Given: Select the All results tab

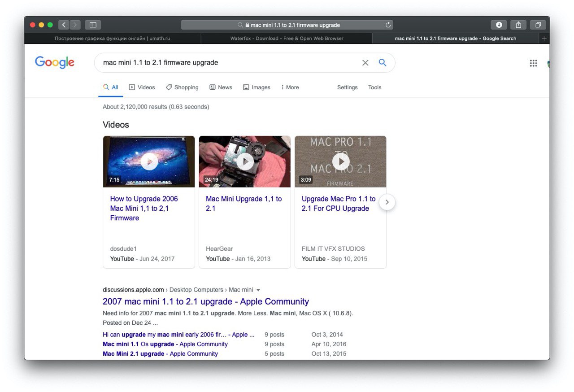Looking at the screenshot, I should tap(111, 87).
